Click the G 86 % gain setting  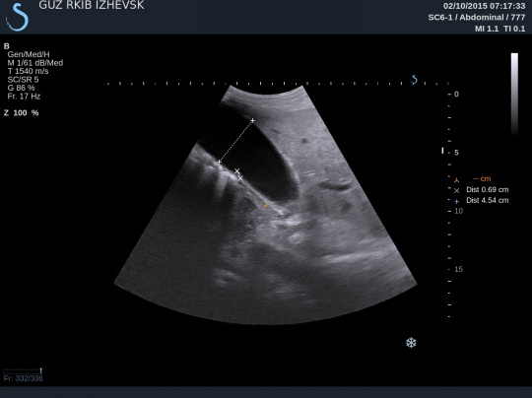pyautogui.click(x=21, y=88)
